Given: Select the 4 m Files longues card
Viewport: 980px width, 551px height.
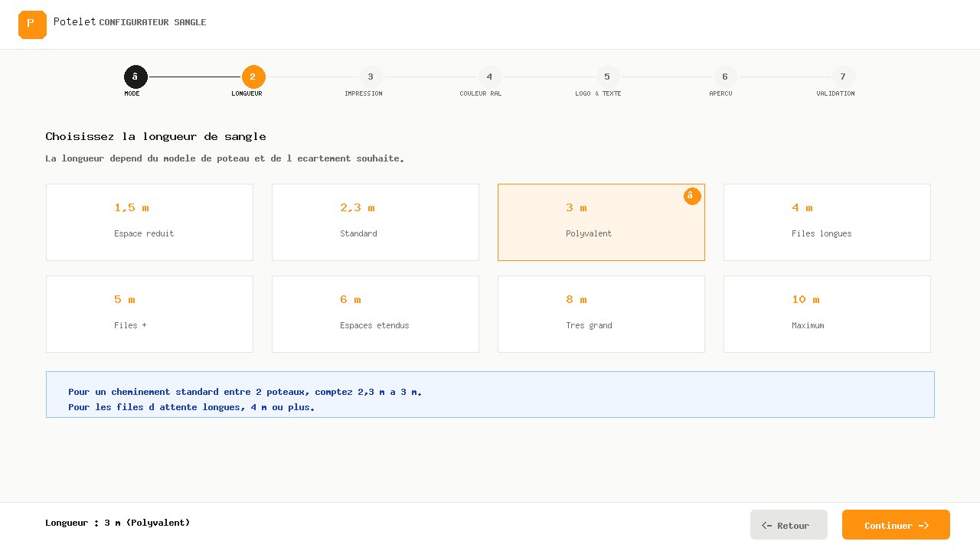Looking at the screenshot, I should click(827, 222).
